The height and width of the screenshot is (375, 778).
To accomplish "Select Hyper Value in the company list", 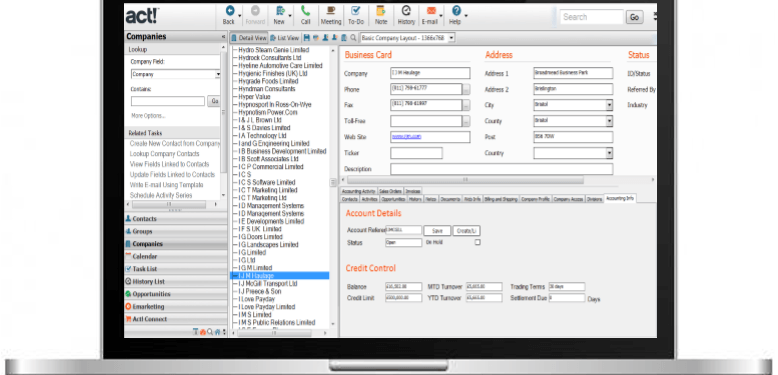I will click(x=255, y=97).
